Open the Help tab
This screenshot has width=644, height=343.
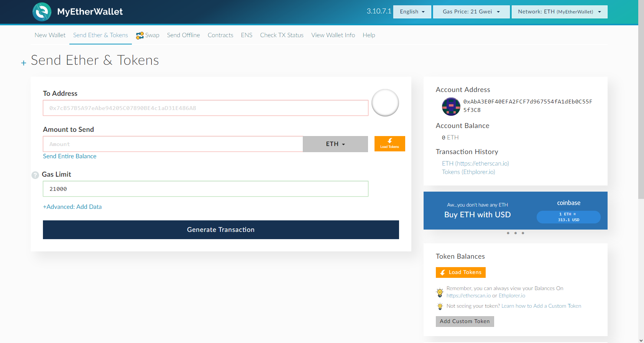point(369,35)
